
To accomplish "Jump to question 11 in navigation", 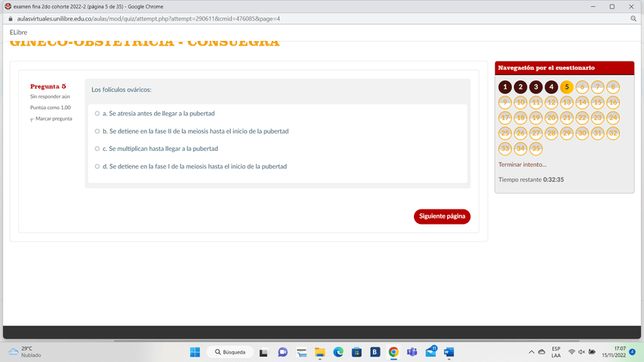I will click(x=535, y=102).
